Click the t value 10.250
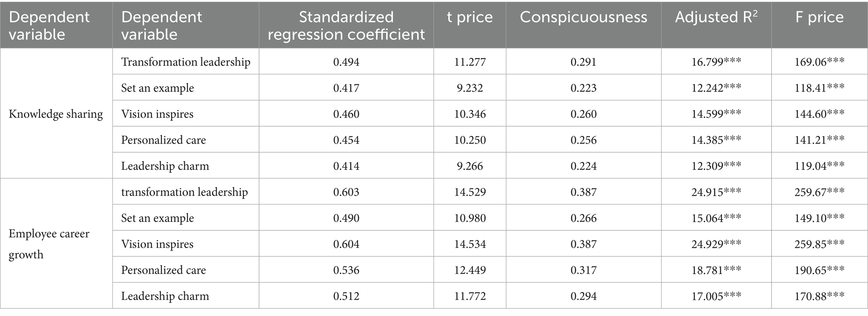Viewport: 868px width, 316px height. (470, 140)
